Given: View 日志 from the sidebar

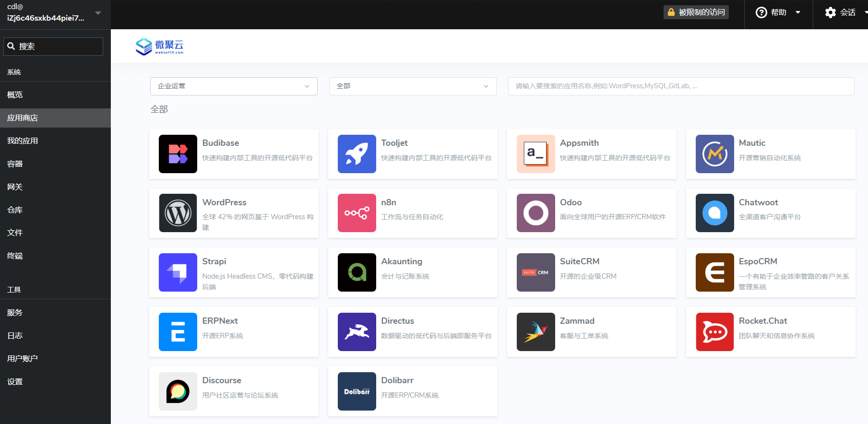Looking at the screenshot, I should tap(55, 336).
